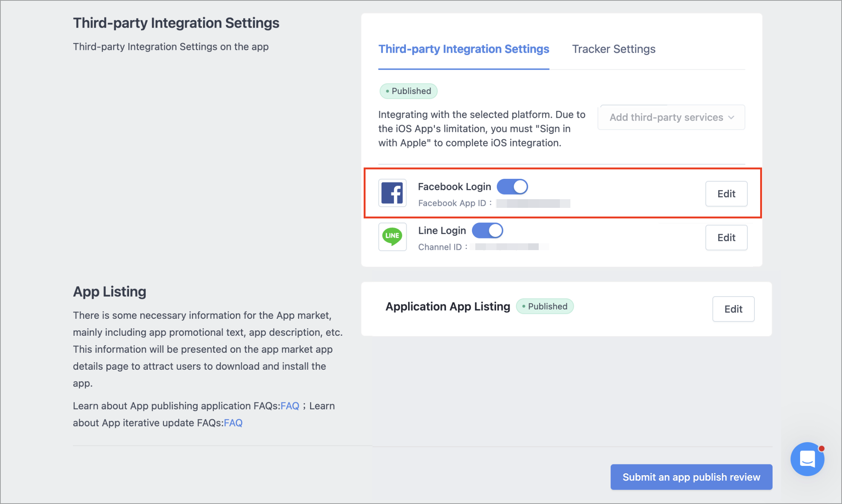842x504 pixels.
Task: Click the App Listing section heading
Action: [109, 292]
